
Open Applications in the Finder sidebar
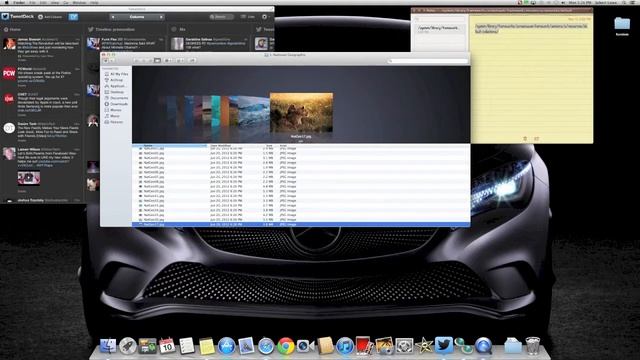click(116, 86)
